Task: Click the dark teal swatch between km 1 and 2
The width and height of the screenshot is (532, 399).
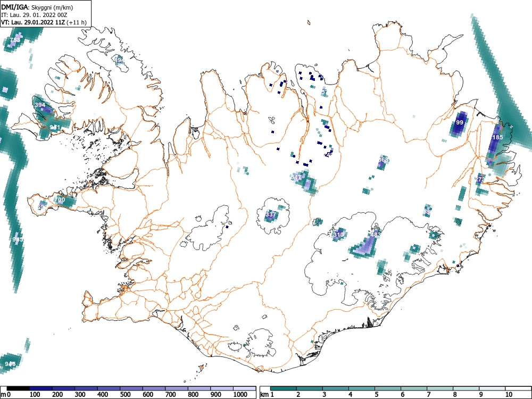Action: [284, 388]
